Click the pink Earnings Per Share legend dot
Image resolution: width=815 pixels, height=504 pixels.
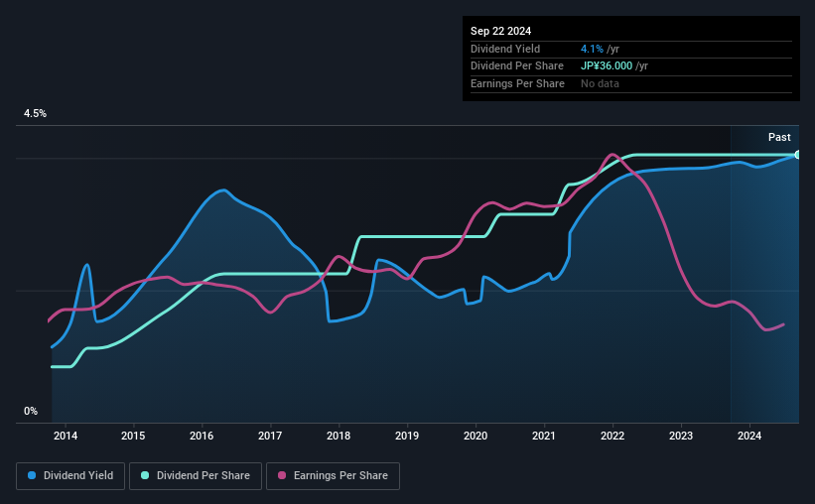pyautogui.click(x=282, y=475)
